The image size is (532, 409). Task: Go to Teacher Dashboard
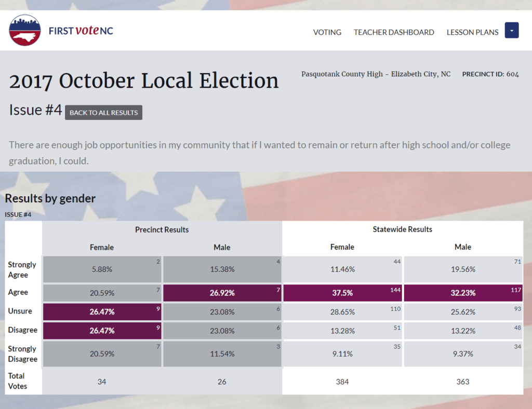tap(394, 32)
